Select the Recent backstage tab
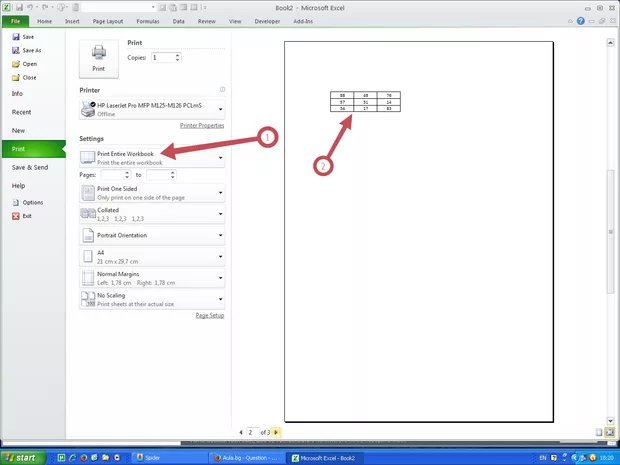Image resolution: width=620 pixels, height=465 pixels. click(x=21, y=112)
